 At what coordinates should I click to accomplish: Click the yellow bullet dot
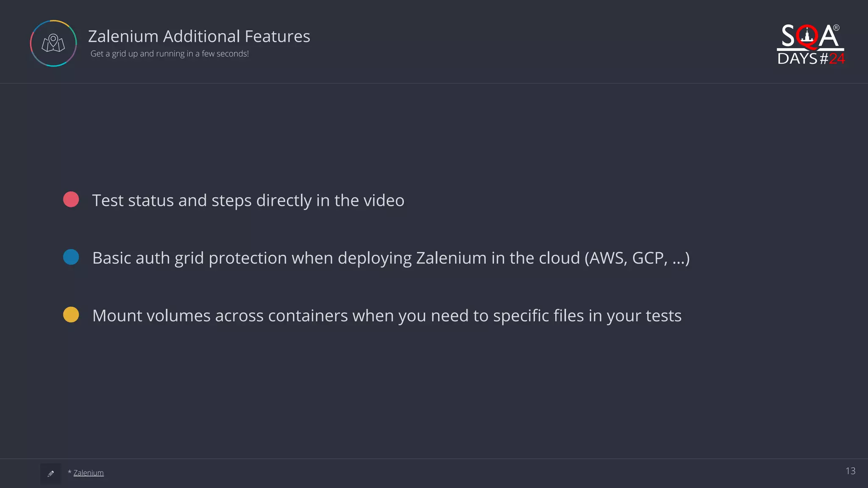click(x=71, y=315)
